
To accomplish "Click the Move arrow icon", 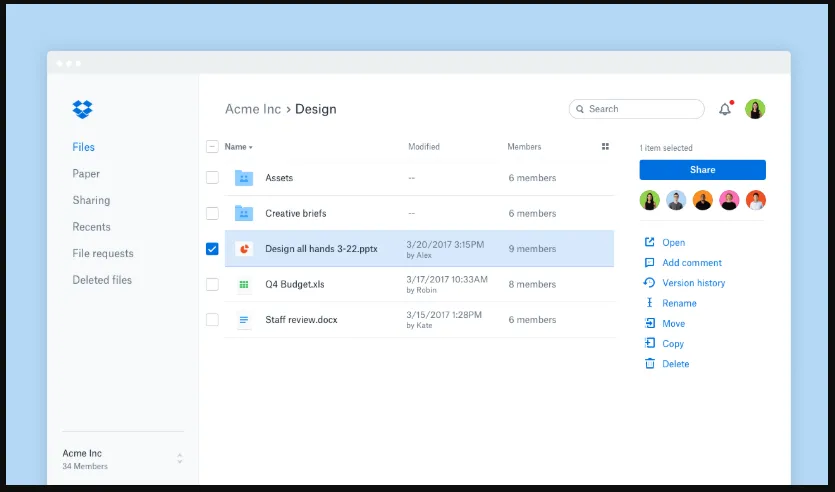I will click(649, 323).
